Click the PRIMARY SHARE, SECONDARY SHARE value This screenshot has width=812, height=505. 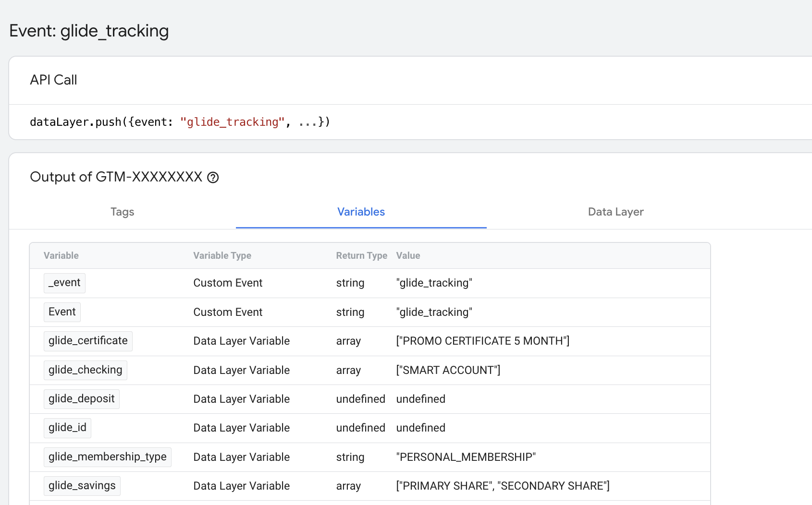coord(503,486)
